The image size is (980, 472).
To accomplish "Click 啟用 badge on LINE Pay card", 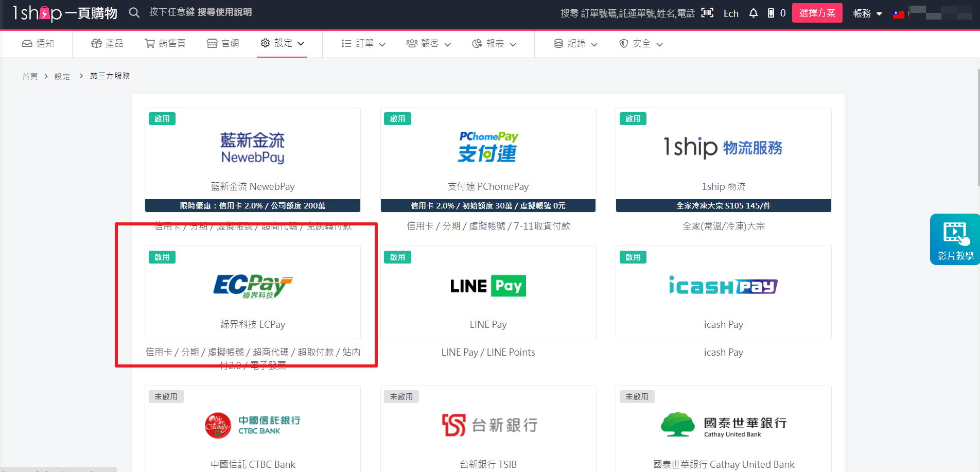I will coord(397,257).
